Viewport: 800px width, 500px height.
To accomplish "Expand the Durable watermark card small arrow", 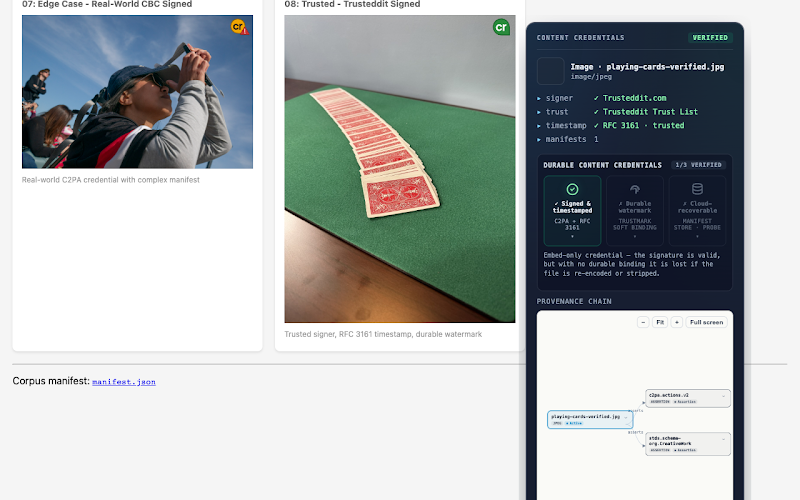I will pos(635,237).
